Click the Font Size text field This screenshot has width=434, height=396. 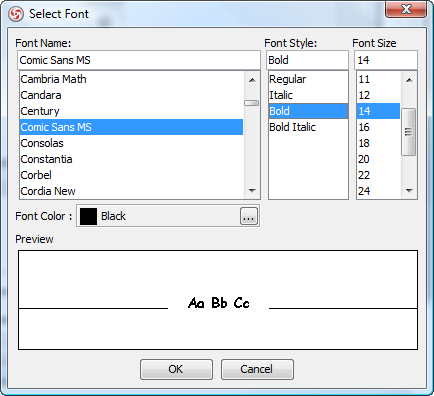(x=386, y=60)
